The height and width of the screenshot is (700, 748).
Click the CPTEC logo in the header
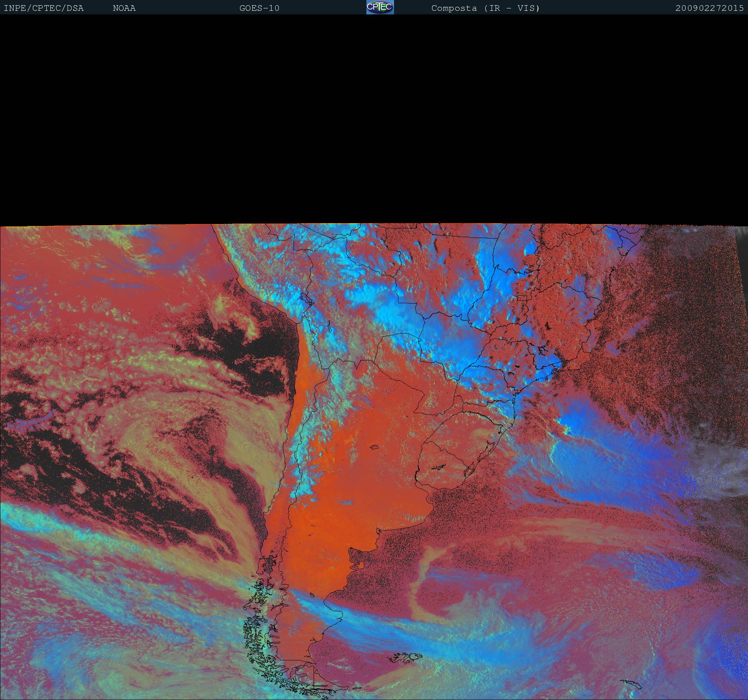coord(380,7)
